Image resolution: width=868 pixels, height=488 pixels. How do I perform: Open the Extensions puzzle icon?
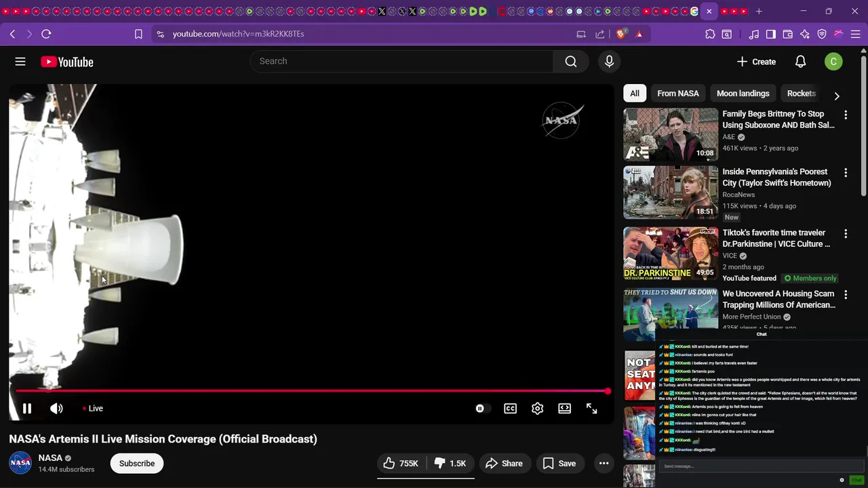point(710,34)
